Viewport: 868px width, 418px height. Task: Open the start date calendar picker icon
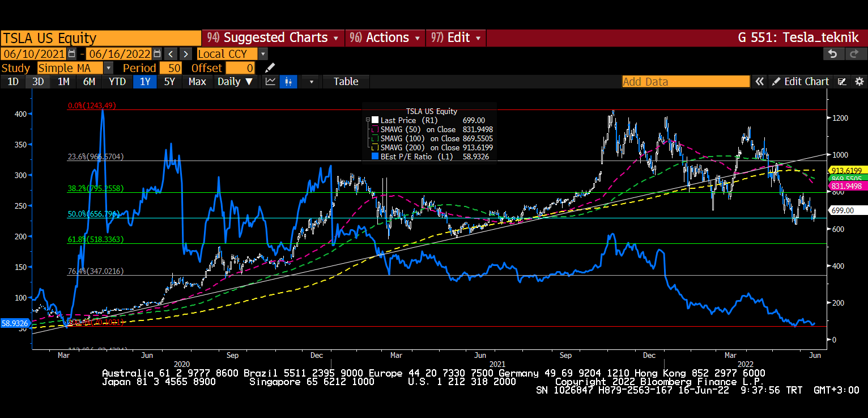click(x=71, y=54)
